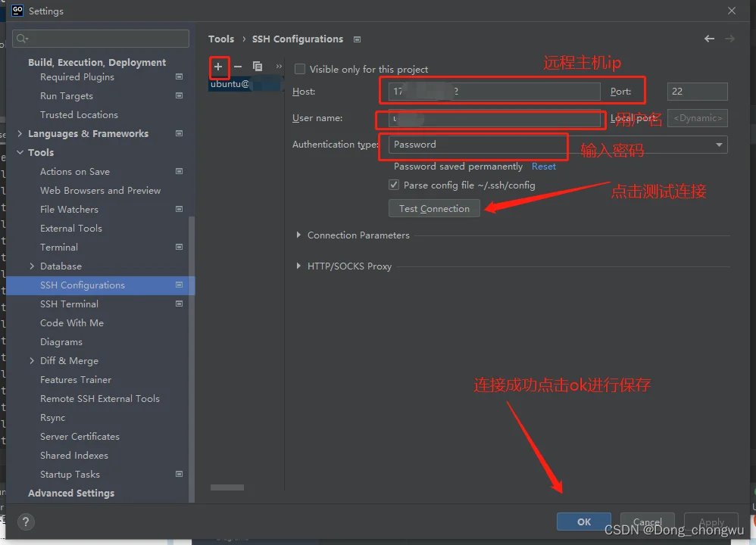Image resolution: width=756 pixels, height=545 pixels.
Task: Copy the selected SSH configuration
Action: [258, 67]
